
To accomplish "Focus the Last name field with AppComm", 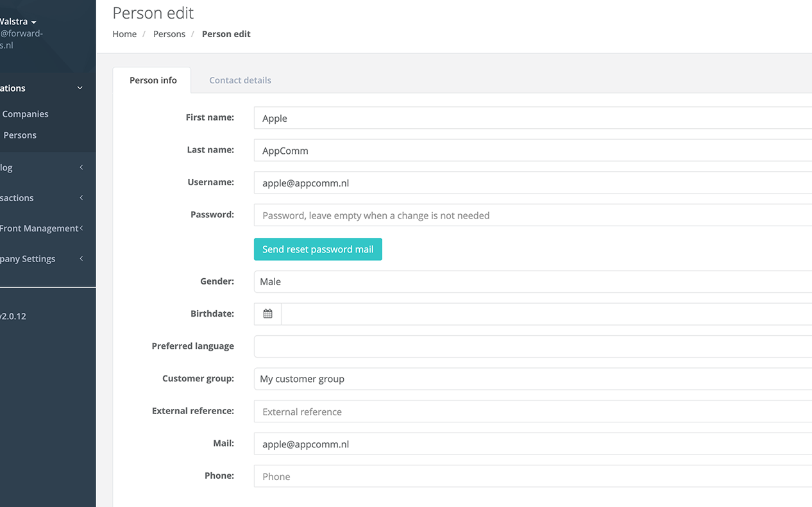I will point(532,151).
